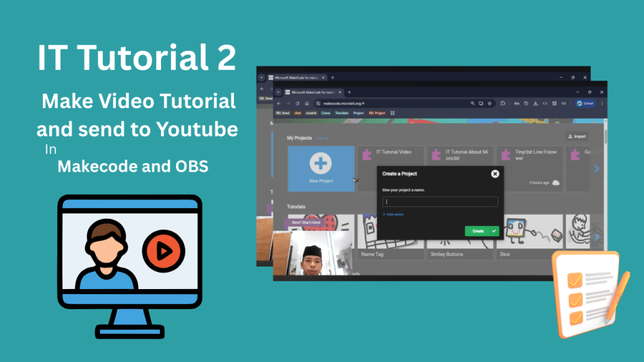Screen dimensions: 644x362
Task: Click the New? Start Here! label
Action: [x=306, y=222]
